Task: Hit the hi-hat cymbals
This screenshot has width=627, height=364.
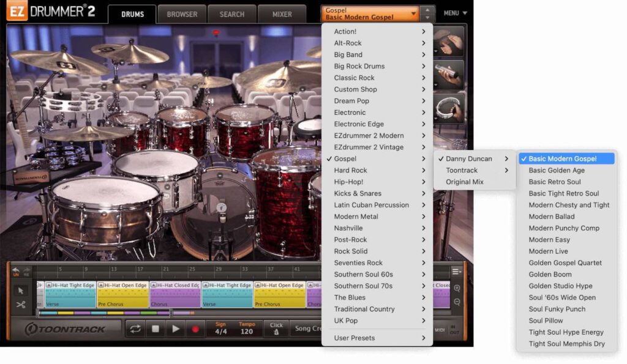Action: [x=87, y=134]
